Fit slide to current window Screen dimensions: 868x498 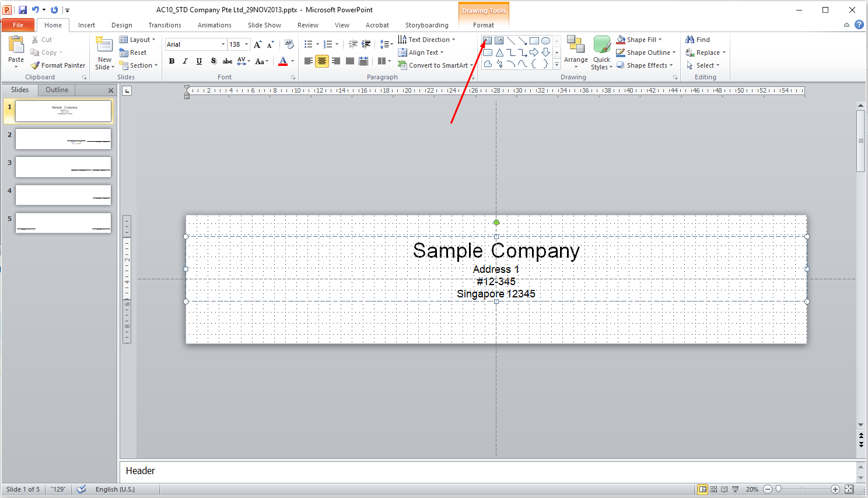click(x=849, y=489)
